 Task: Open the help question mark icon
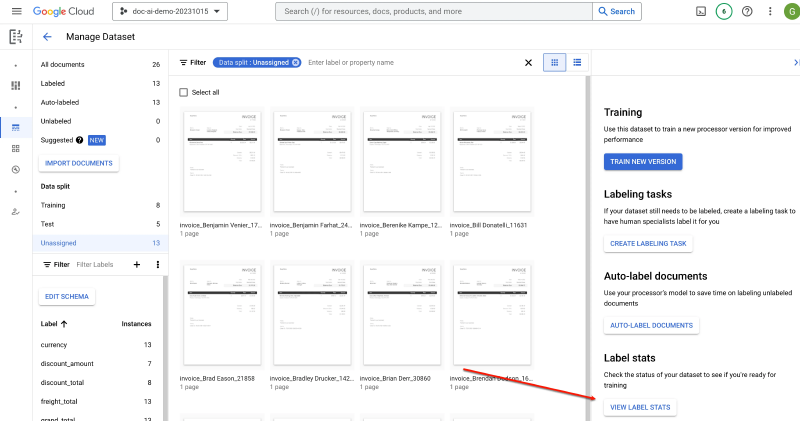(747, 11)
